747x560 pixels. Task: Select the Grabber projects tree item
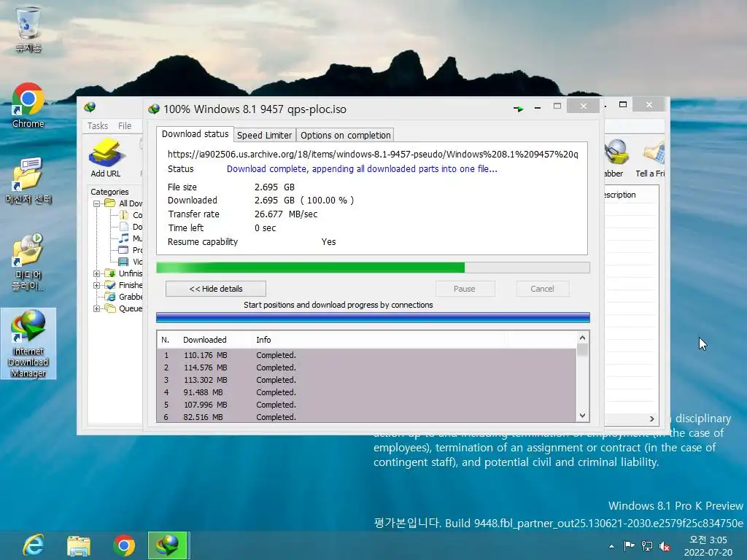point(124,297)
